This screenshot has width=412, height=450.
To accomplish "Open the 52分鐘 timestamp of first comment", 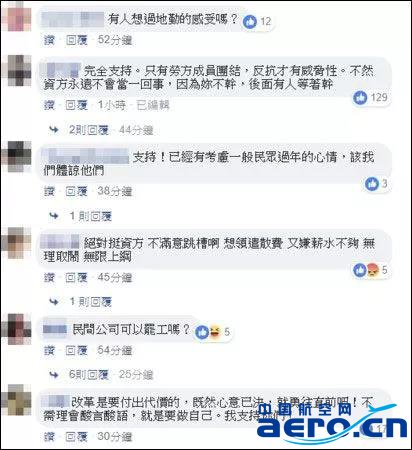I will (x=115, y=40).
